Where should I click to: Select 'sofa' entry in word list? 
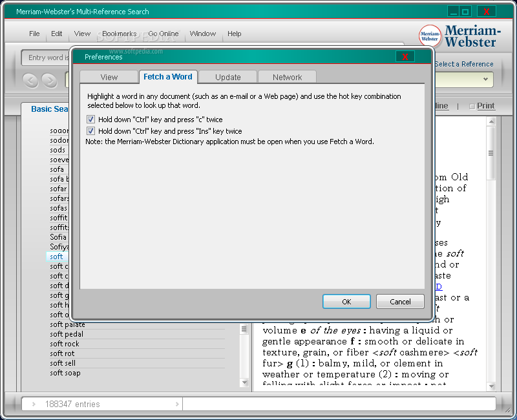click(57, 169)
